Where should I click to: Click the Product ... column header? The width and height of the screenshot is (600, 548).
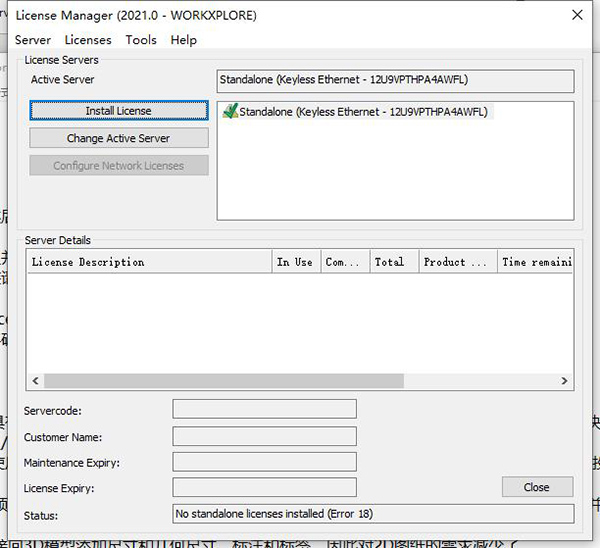(x=458, y=262)
